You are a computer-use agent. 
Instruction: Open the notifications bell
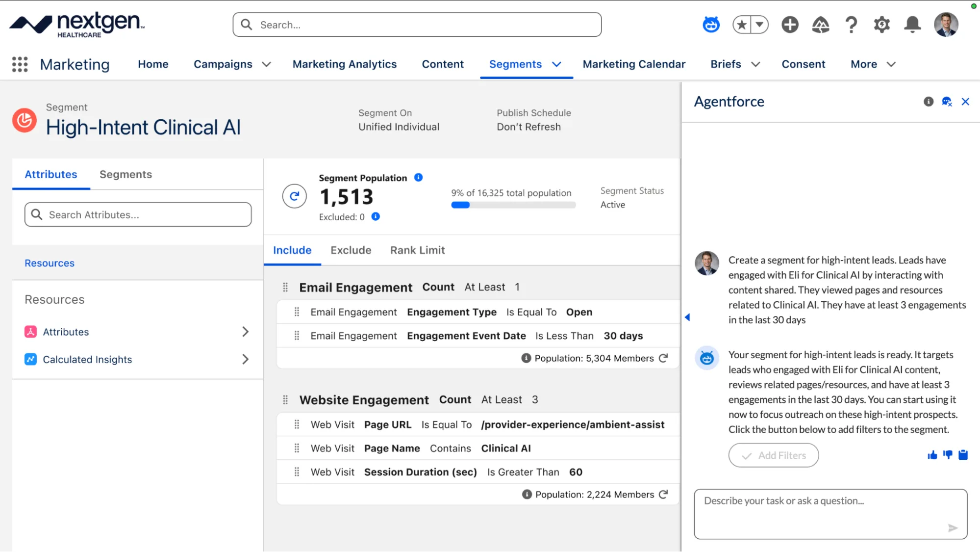coord(912,25)
